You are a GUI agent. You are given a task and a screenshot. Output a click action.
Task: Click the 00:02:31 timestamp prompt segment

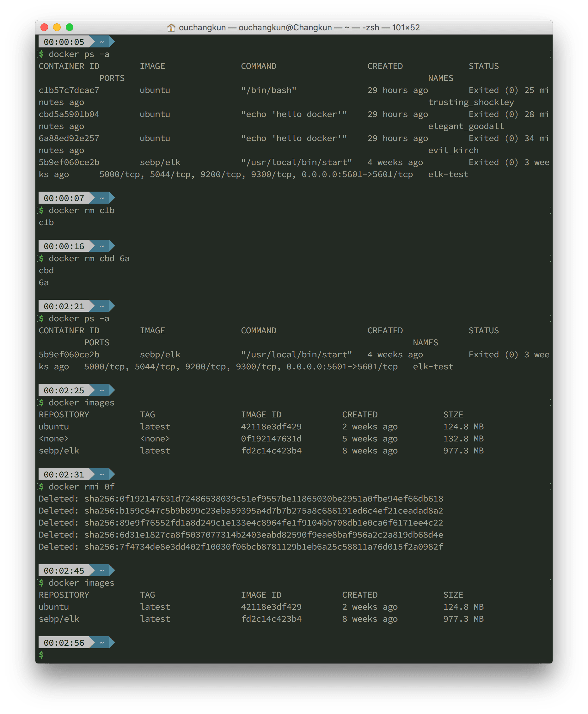pyautogui.click(x=64, y=475)
